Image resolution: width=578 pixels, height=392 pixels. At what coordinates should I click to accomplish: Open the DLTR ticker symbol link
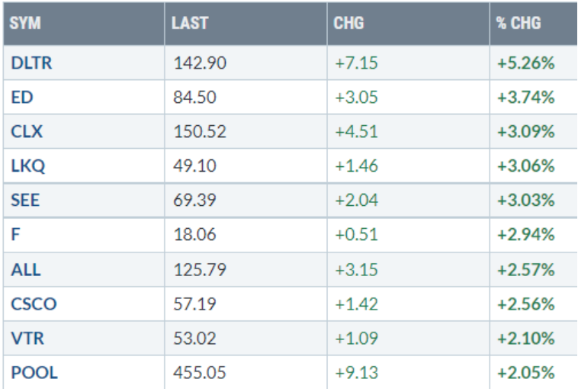pyautogui.click(x=31, y=64)
